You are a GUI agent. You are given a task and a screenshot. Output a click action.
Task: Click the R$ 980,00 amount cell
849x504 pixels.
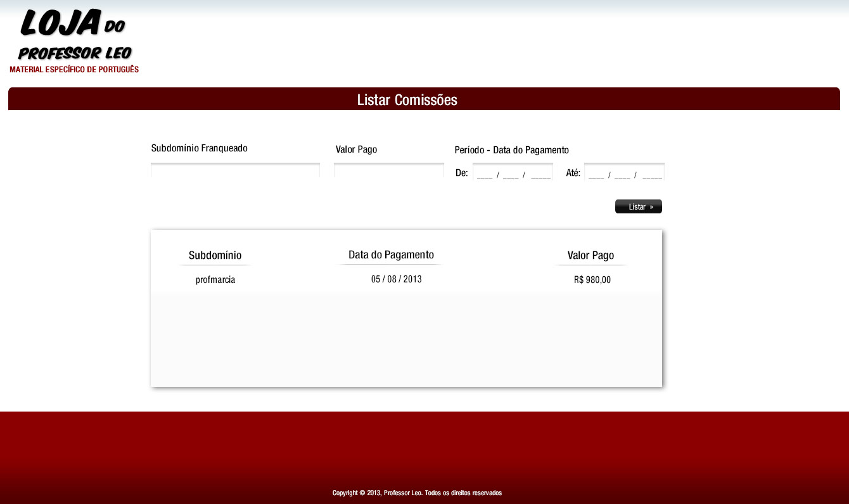[592, 280]
